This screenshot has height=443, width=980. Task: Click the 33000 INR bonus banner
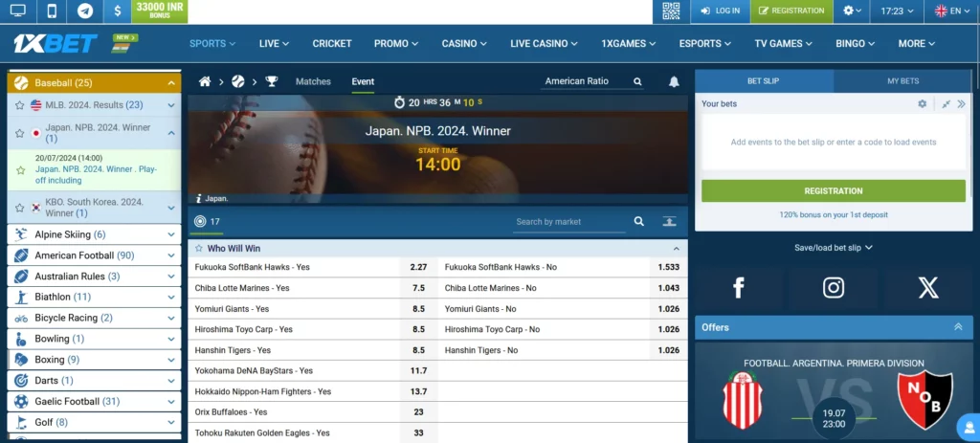pos(160,11)
